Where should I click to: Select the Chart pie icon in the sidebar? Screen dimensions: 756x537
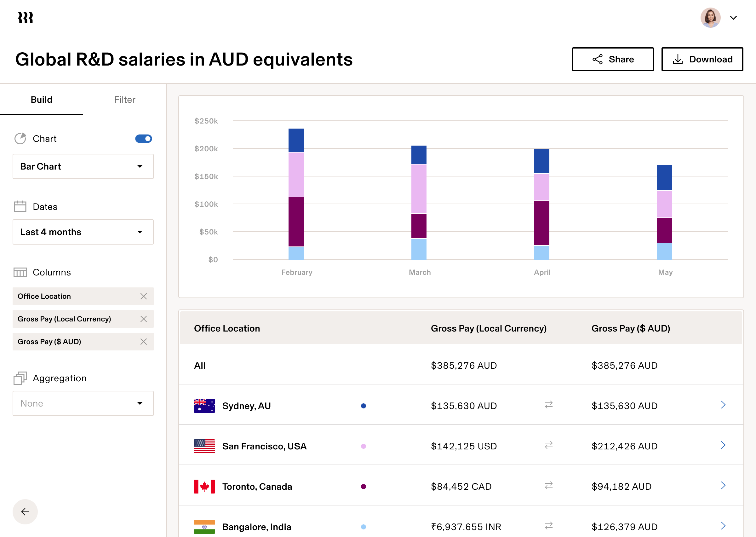point(20,139)
